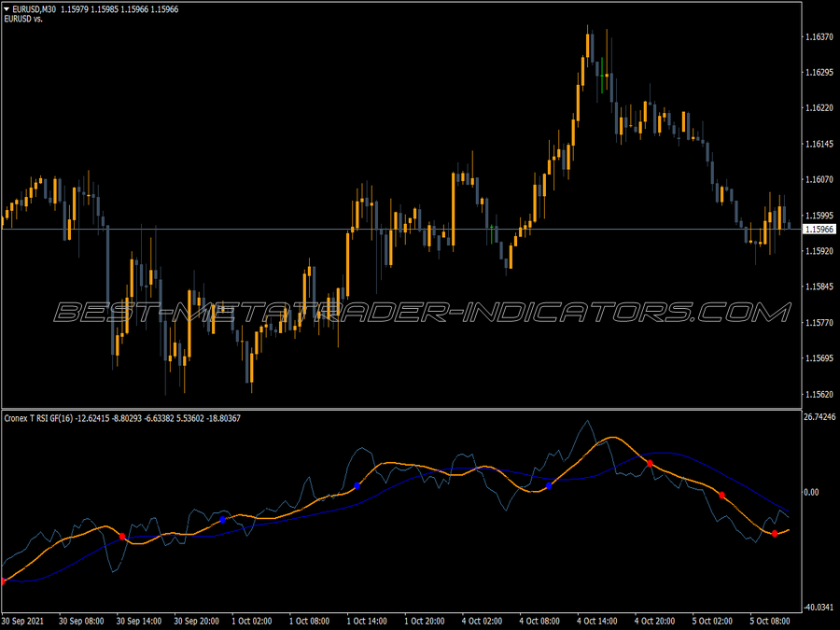Click the 1.16295 price axis label

[819, 72]
